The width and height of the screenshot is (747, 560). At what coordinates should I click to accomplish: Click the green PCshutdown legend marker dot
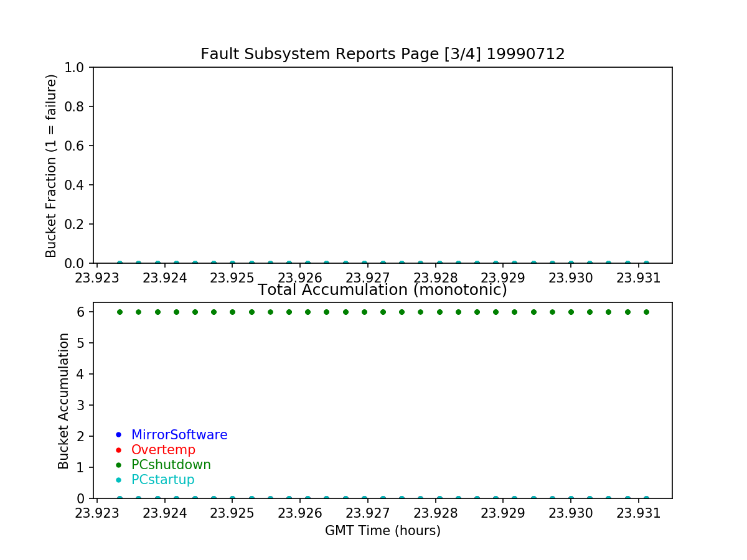[118, 465]
